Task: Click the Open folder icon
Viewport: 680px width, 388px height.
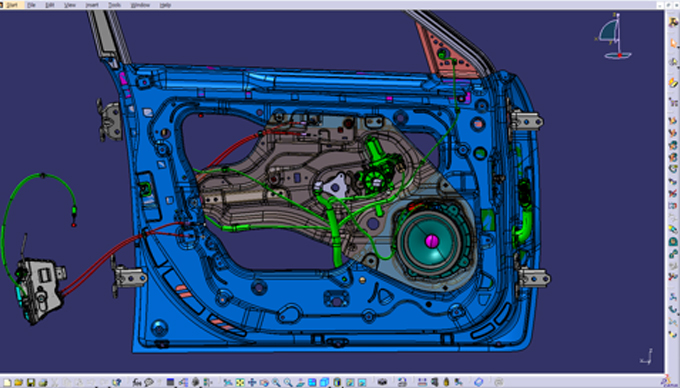Action: pos(19,382)
